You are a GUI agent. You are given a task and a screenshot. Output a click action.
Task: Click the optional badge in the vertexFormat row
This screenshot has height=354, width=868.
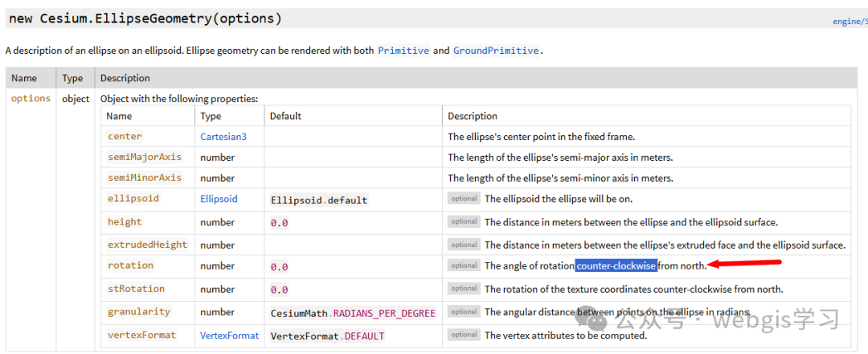pyautogui.click(x=464, y=335)
